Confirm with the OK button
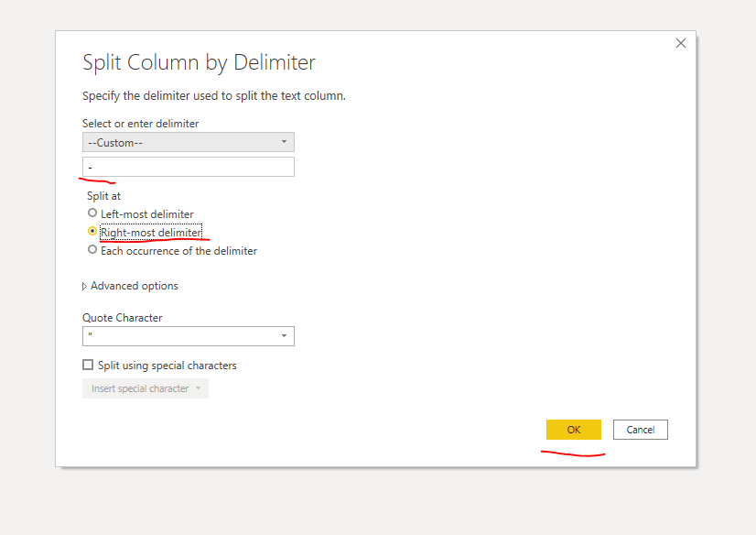This screenshot has width=756, height=535. click(x=573, y=430)
